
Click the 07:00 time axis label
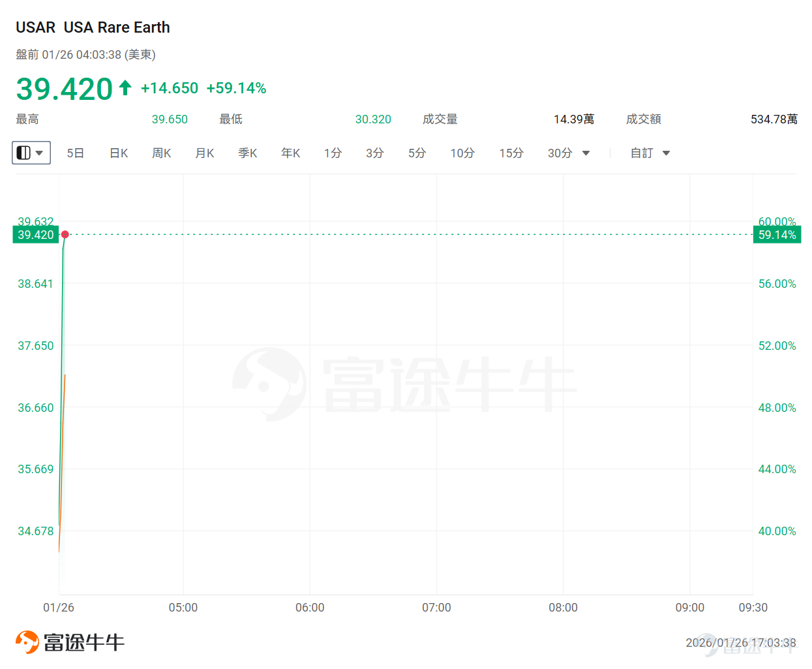pos(436,608)
